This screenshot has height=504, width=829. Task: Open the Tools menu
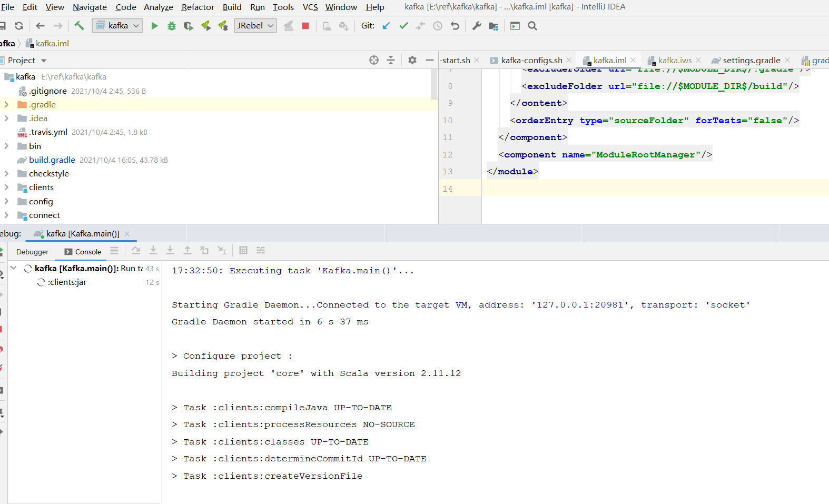pos(283,7)
